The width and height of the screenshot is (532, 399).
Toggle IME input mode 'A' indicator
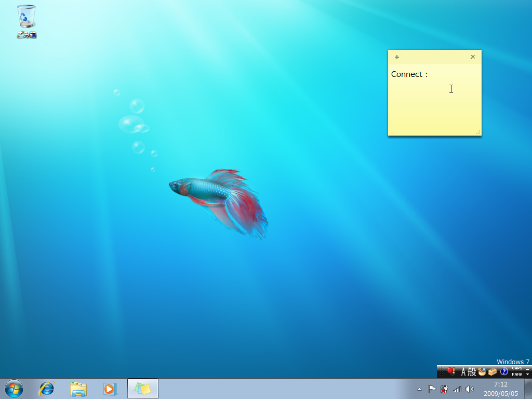pos(463,372)
